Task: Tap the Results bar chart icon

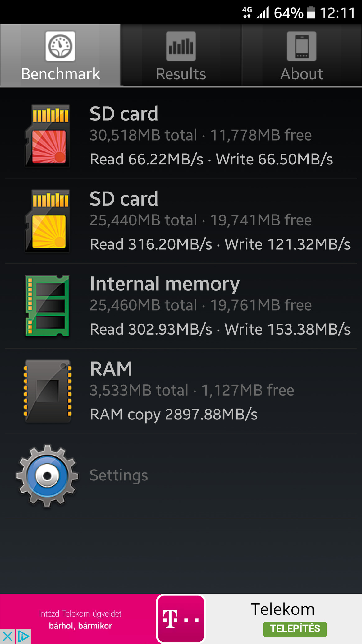Action: tap(181, 46)
